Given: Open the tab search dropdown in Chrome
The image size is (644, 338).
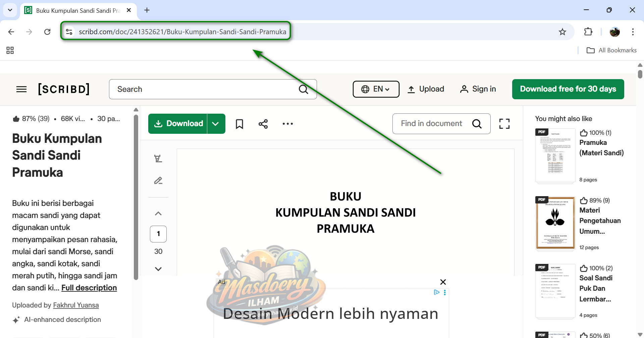Looking at the screenshot, I should pos(10,10).
